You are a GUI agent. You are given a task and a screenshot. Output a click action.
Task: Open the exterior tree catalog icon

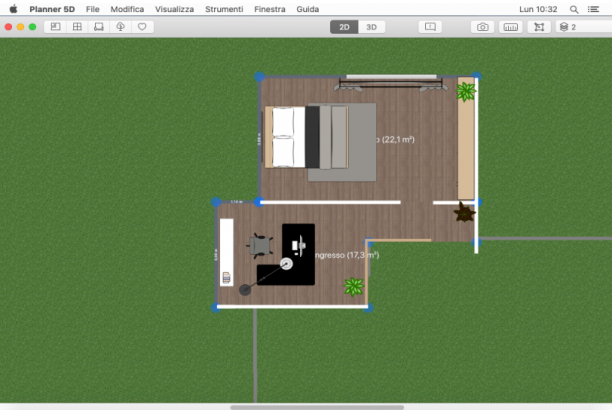pyautogui.click(x=120, y=27)
